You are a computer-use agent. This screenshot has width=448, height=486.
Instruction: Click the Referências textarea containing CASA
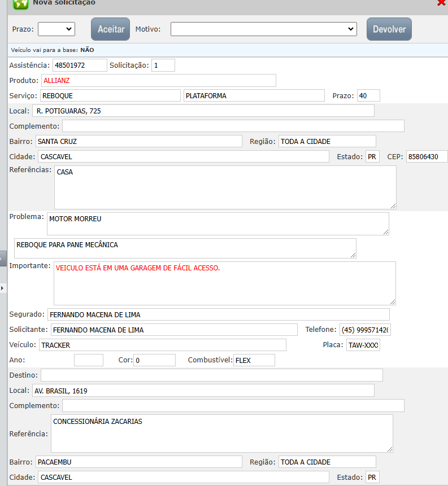[225, 187]
